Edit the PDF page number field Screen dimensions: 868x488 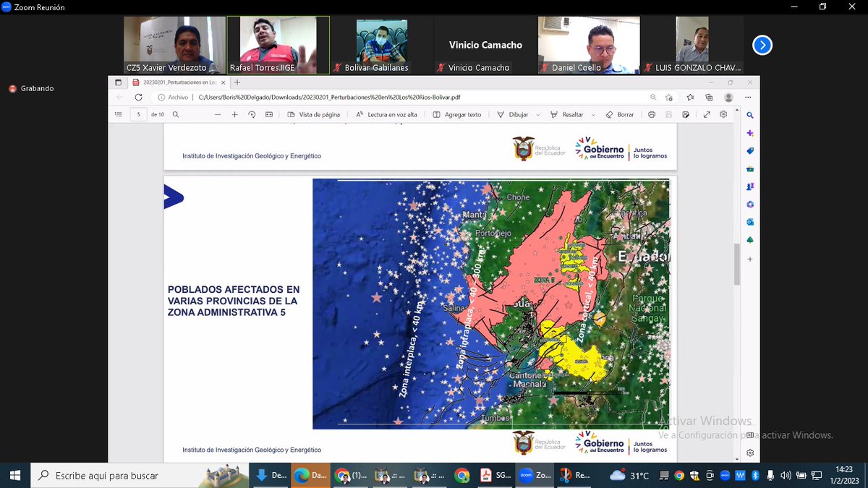click(x=138, y=114)
